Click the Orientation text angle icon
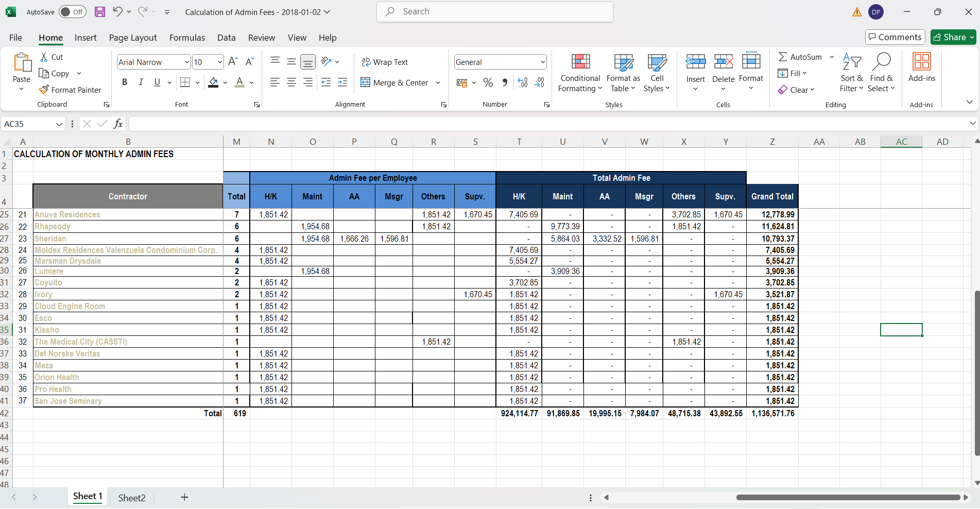Image resolution: width=980 pixels, height=509 pixels. click(326, 62)
